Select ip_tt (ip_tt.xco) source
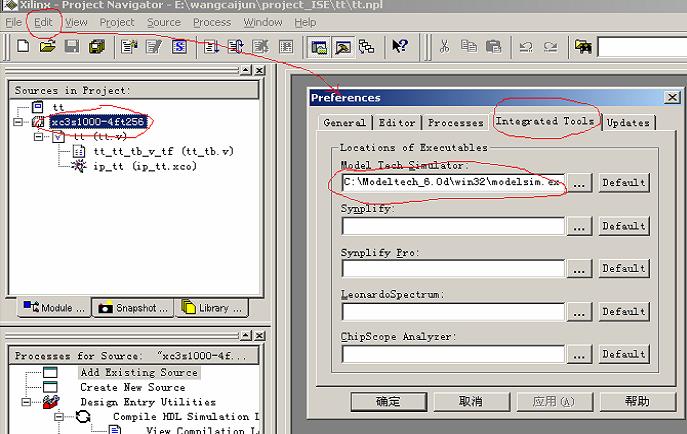This screenshot has width=687, height=434. (x=145, y=166)
